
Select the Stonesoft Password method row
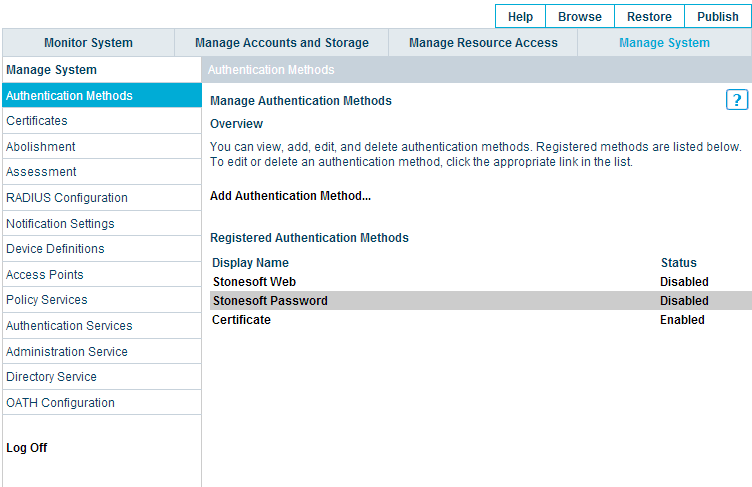[270, 301]
